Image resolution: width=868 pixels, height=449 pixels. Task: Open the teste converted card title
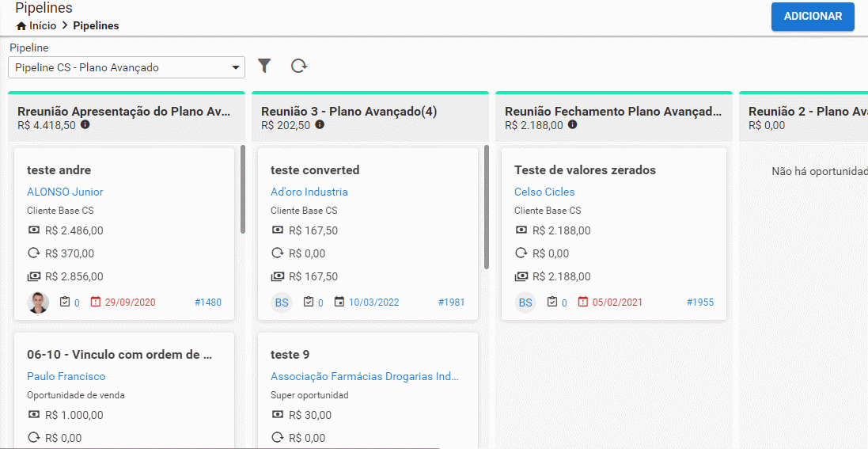tap(315, 170)
